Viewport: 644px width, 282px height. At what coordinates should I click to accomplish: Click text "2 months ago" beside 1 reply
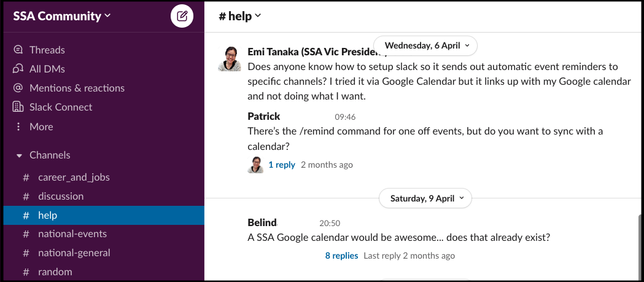[x=327, y=165]
